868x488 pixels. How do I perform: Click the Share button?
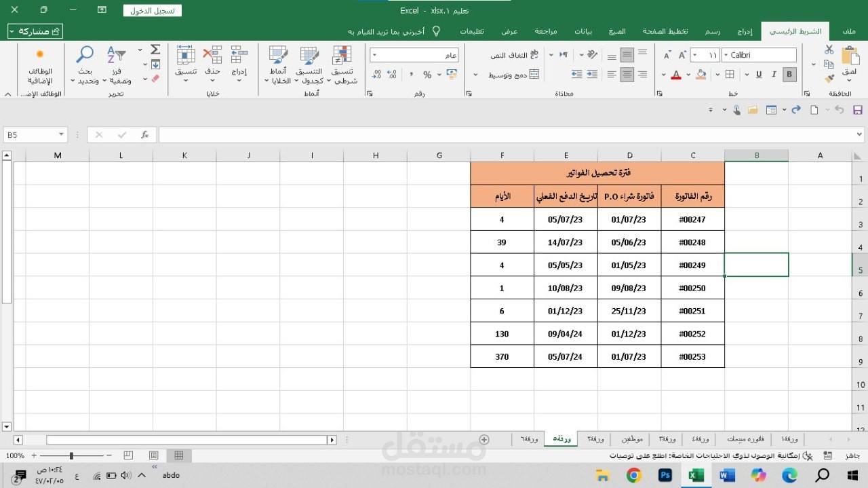tap(35, 31)
